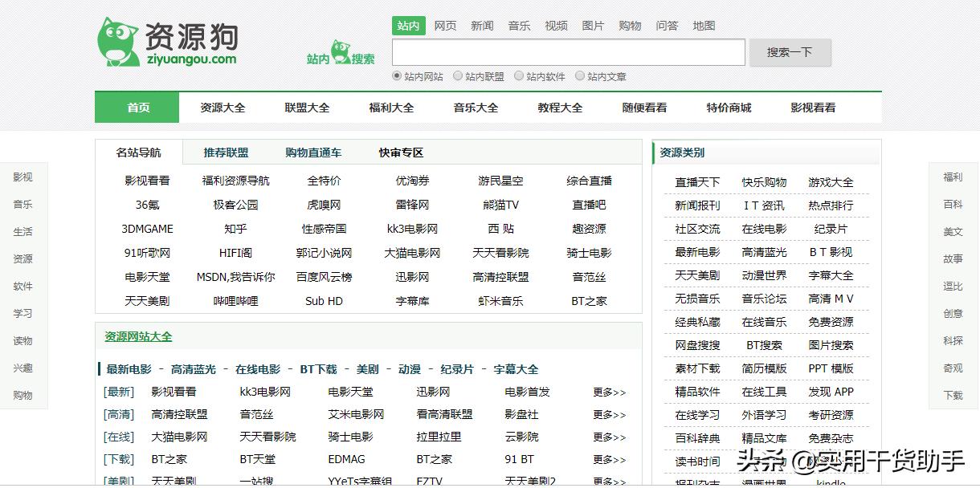Image resolution: width=980 pixels, height=488 pixels.
Task: Open the 特价商城 menu item
Action: (728, 106)
